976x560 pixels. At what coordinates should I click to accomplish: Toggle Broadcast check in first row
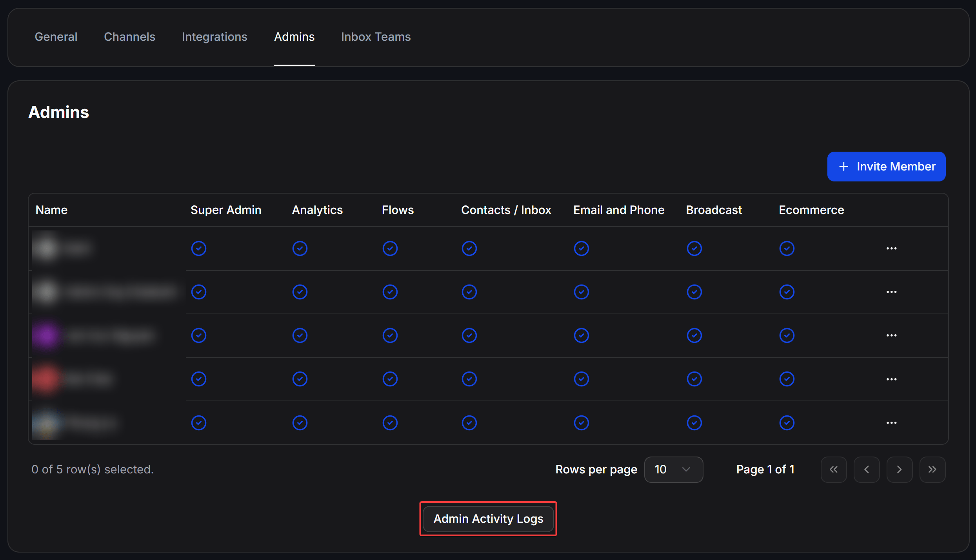tap(694, 248)
